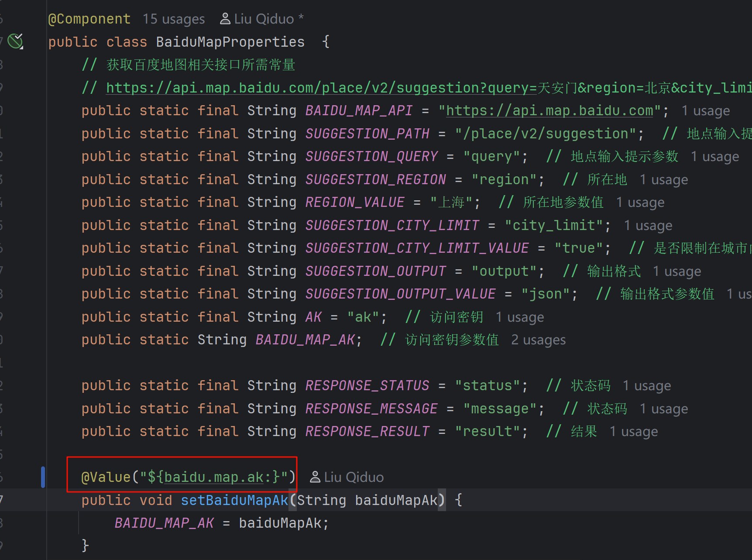Click '1 usage' hint after RESPONSE_STATUS
The width and height of the screenshot is (752, 560).
click(x=647, y=385)
